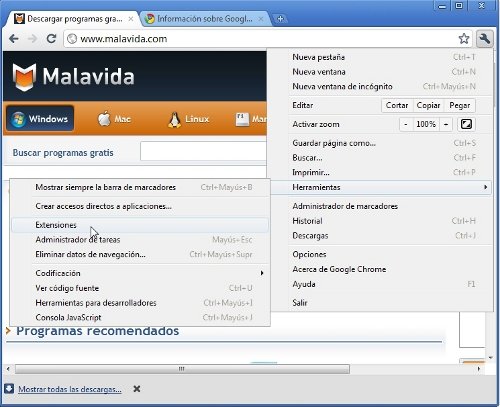500x407 pixels.
Task: Click the browser back arrow
Action: [14, 39]
